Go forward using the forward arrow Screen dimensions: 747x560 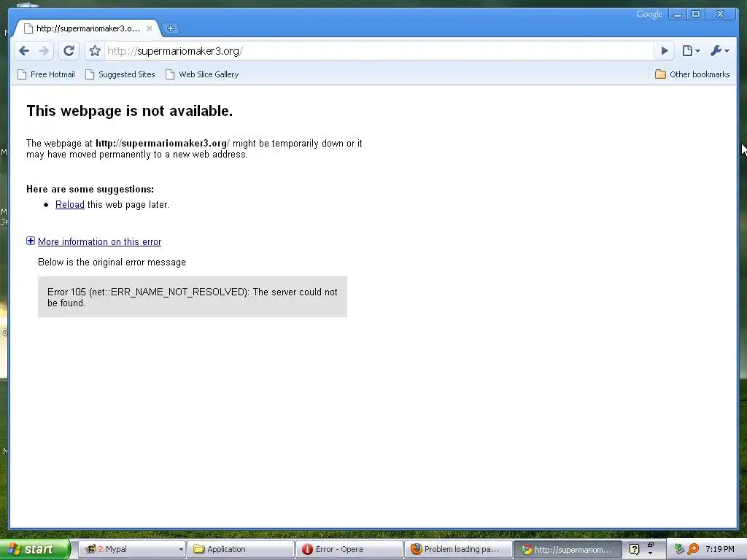[x=44, y=51]
